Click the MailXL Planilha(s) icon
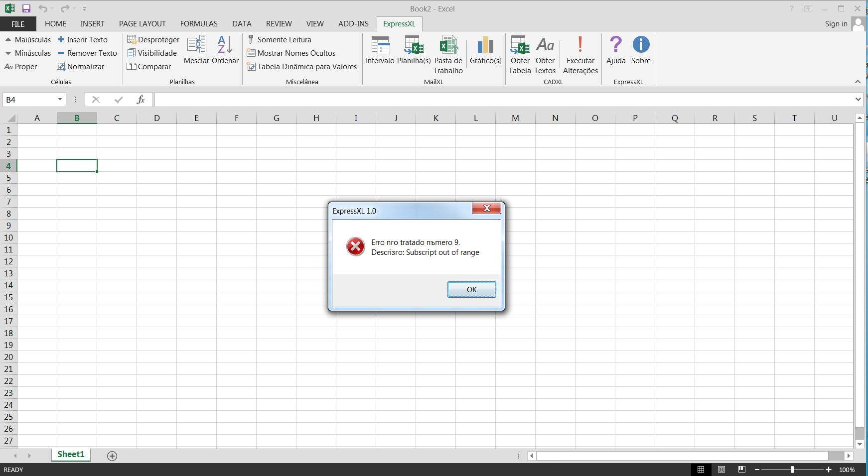The height and width of the screenshot is (476, 868). [x=414, y=50]
